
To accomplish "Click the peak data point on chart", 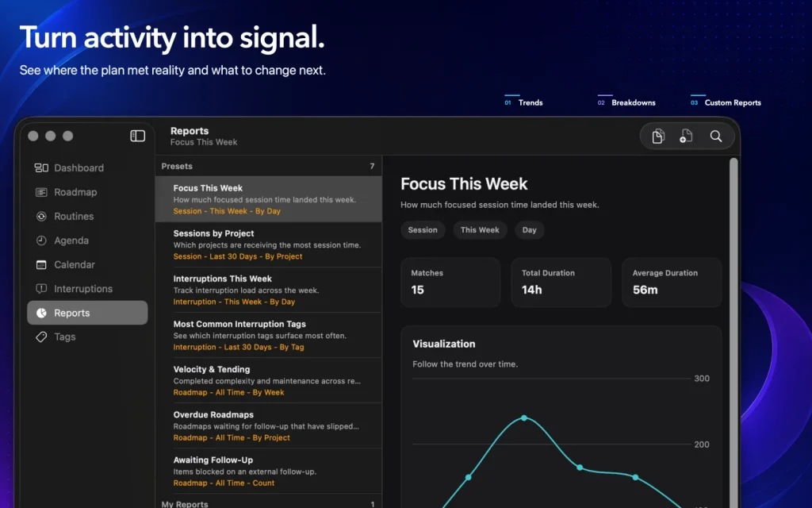I will pyautogui.click(x=524, y=418).
